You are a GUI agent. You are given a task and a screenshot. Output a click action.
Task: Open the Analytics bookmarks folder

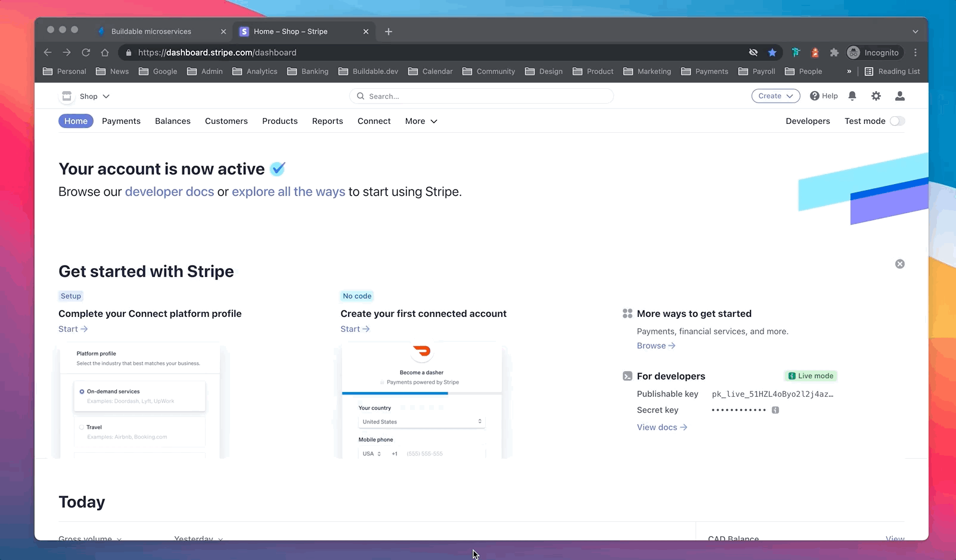[255, 71]
